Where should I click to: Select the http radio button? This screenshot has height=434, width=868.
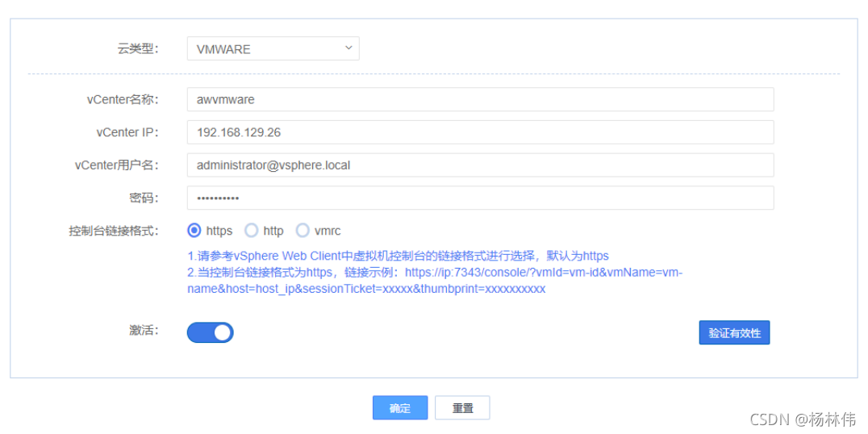pos(252,230)
